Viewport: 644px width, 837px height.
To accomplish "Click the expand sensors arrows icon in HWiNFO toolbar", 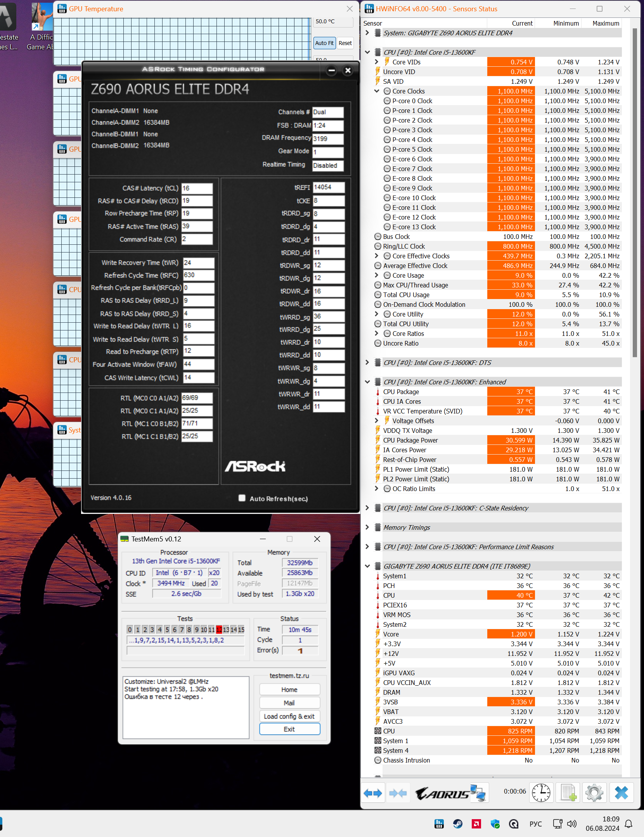I will (373, 793).
